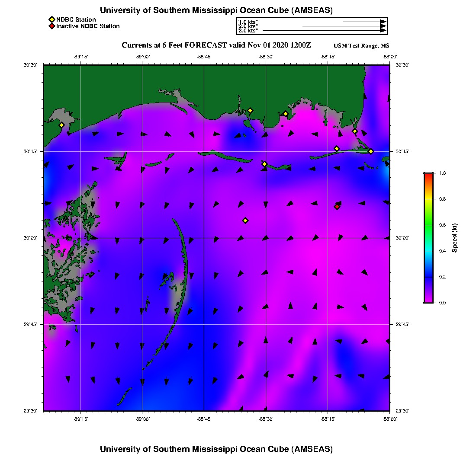This screenshot has height=454, width=476.
Task: Click the top-axis '-88°45'' longitude label
Action: click(204, 57)
